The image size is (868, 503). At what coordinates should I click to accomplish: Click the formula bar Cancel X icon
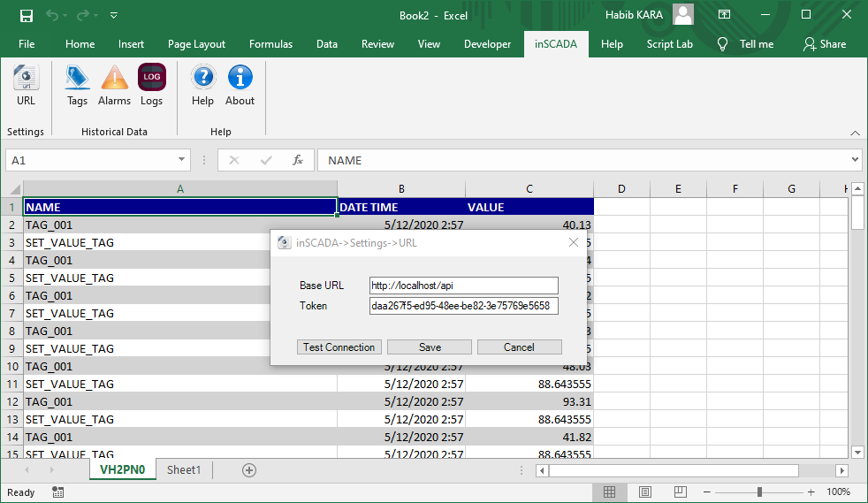(234, 160)
